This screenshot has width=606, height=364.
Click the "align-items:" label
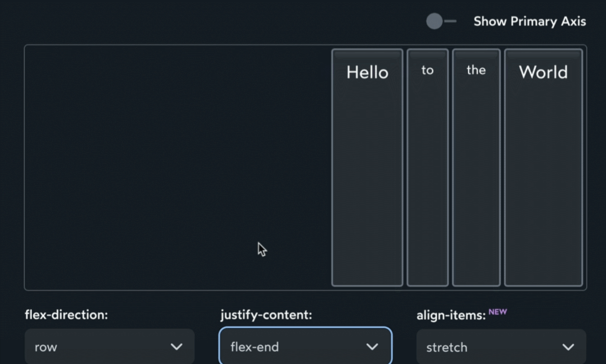pyautogui.click(x=450, y=316)
